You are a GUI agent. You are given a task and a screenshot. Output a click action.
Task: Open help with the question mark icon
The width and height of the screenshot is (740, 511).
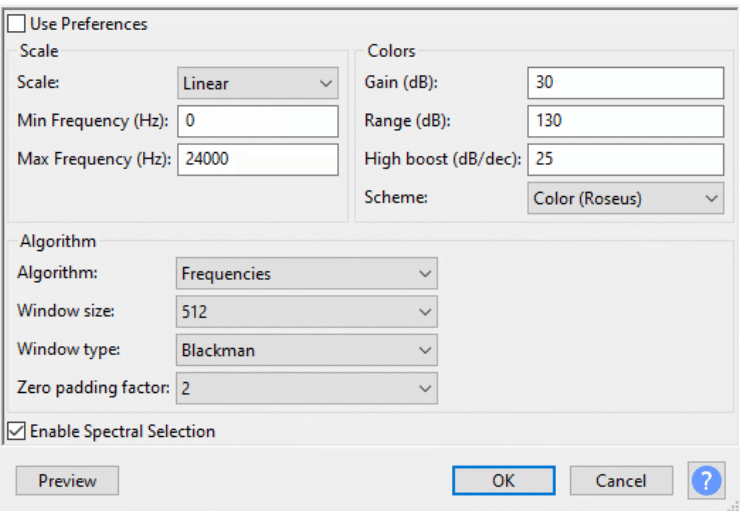pyautogui.click(x=706, y=480)
